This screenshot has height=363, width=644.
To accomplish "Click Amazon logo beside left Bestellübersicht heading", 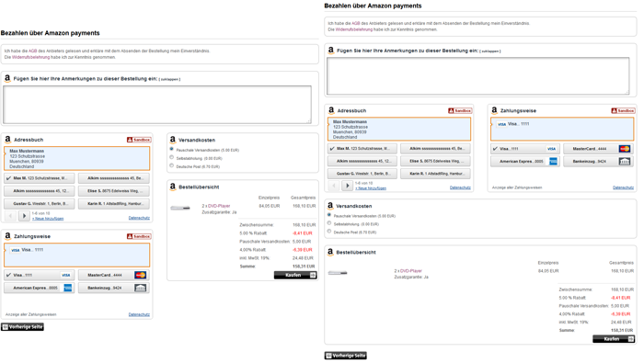I will pyautogui.click(x=173, y=187).
